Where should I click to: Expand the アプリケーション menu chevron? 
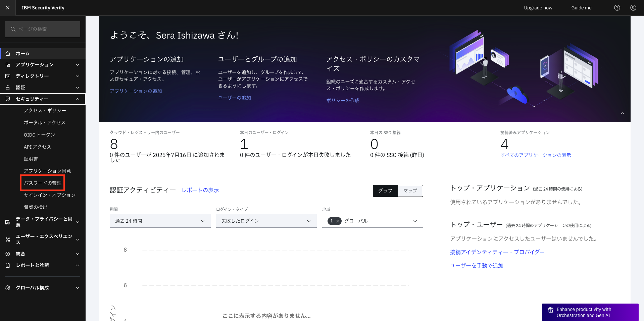[78, 65]
